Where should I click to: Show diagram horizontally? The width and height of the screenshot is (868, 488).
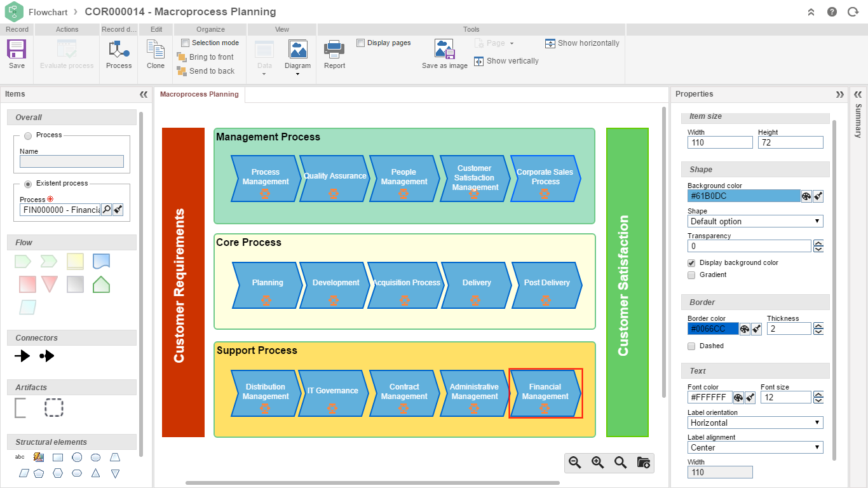click(582, 43)
